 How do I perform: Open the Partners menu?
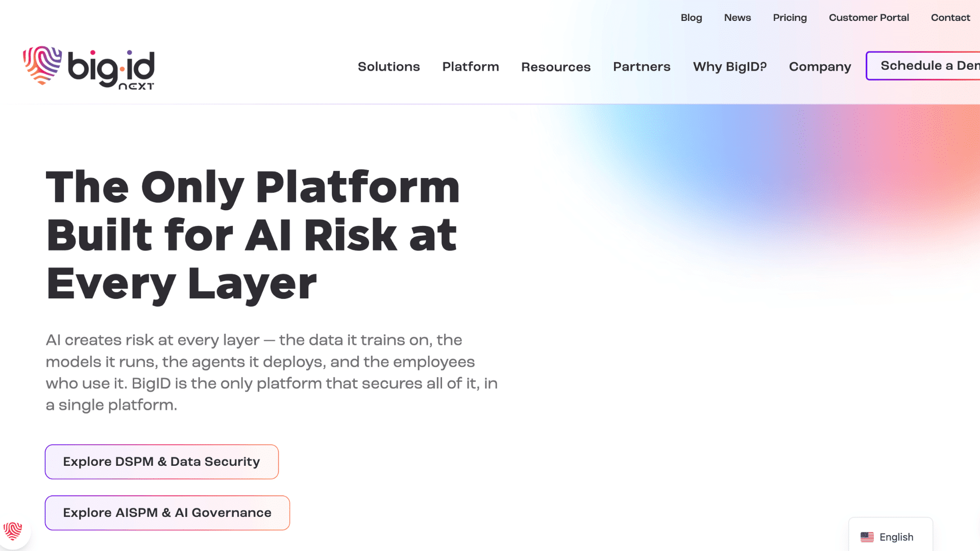coord(642,66)
